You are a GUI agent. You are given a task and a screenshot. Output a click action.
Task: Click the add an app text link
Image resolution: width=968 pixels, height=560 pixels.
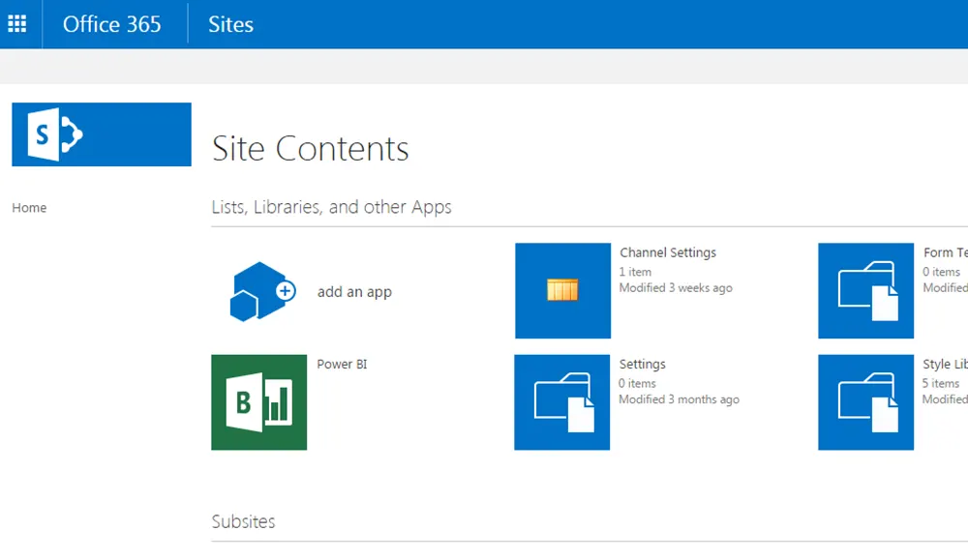tap(354, 292)
